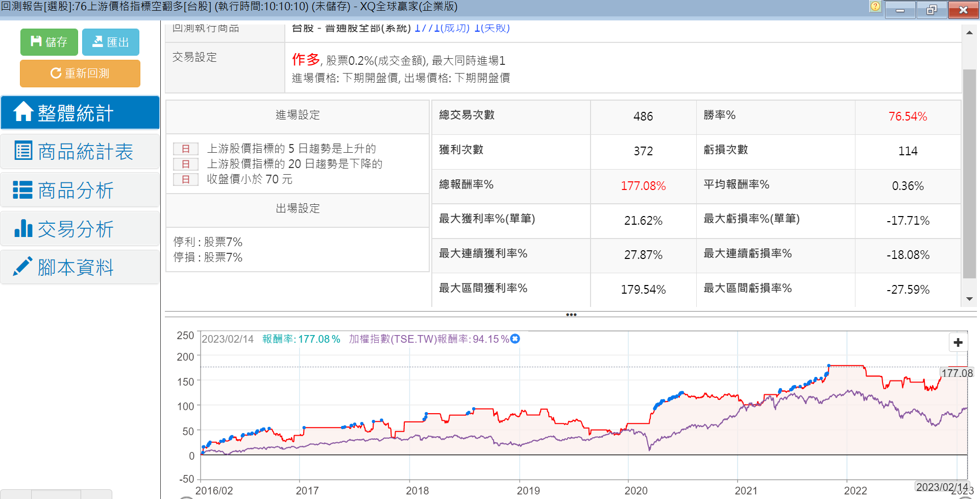Open the 腳本資料 script data page
Viewport: 980px width, 499px height.
80,267
